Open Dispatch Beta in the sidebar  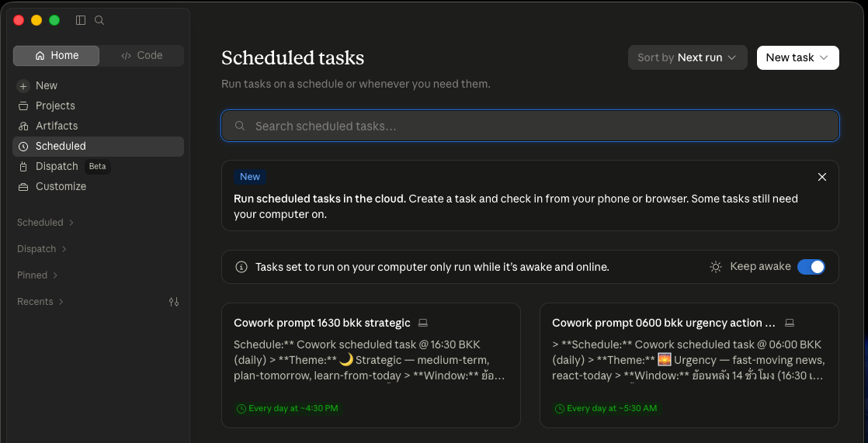coord(98,167)
